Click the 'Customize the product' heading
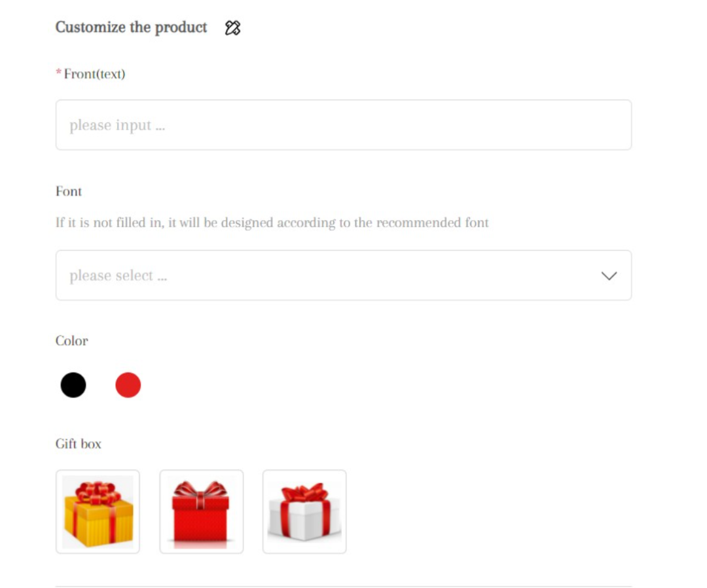 (131, 28)
